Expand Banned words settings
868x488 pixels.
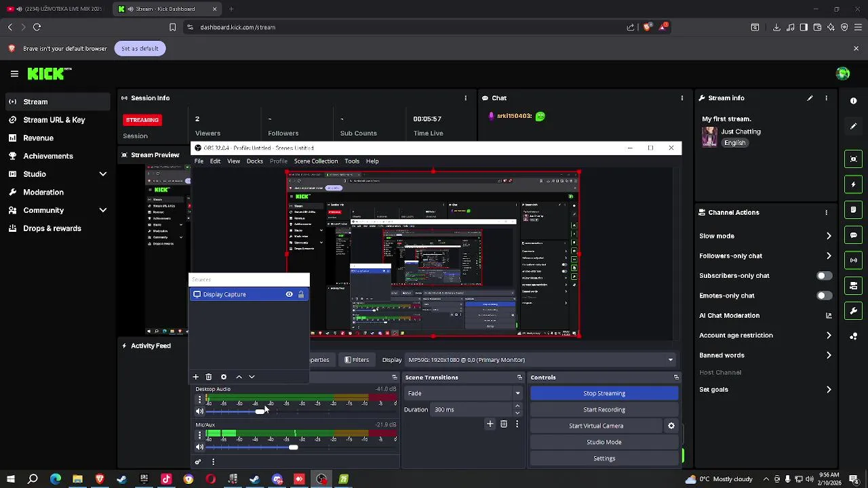coord(829,355)
